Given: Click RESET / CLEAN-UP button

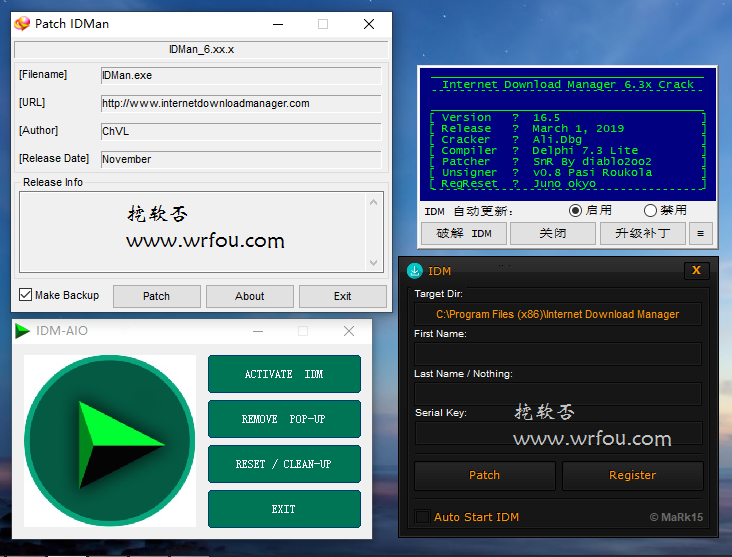Looking at the screenshot, I should click(284, 464).
